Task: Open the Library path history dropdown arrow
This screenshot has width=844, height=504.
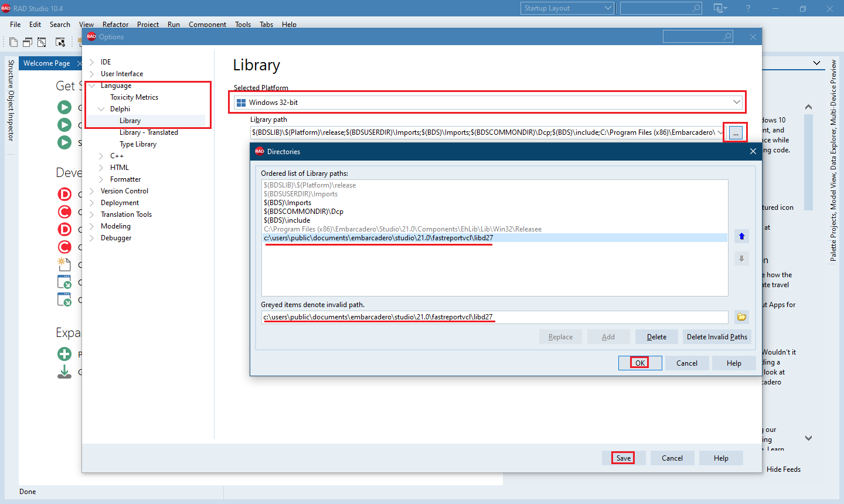Action: [720, 132]
